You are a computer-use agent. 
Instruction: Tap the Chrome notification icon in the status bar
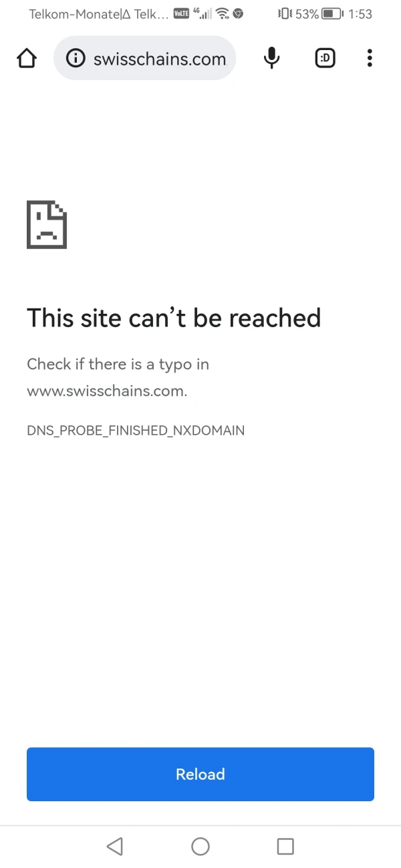click(238, 13)
